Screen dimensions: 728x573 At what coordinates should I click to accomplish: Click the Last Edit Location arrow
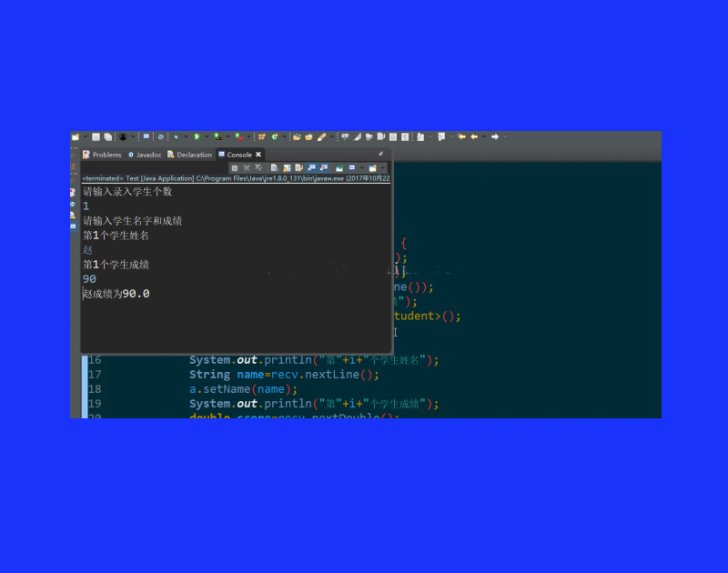pos(461,136)
